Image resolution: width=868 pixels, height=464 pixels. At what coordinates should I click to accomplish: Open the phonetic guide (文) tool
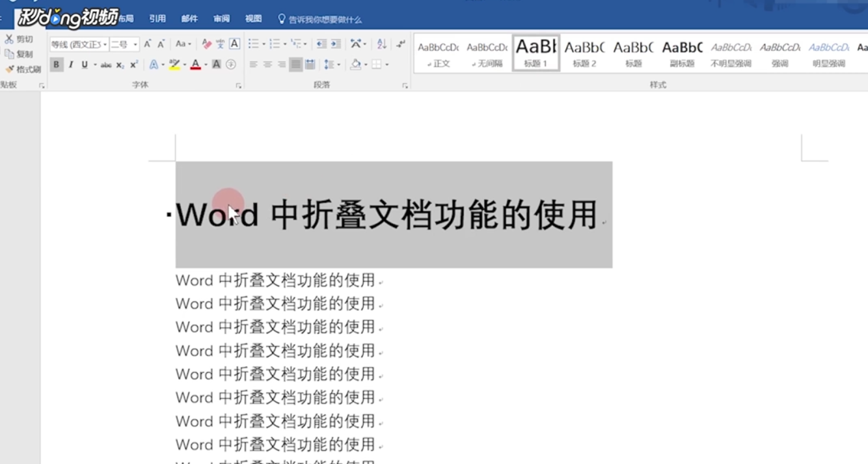coord(221,44)
